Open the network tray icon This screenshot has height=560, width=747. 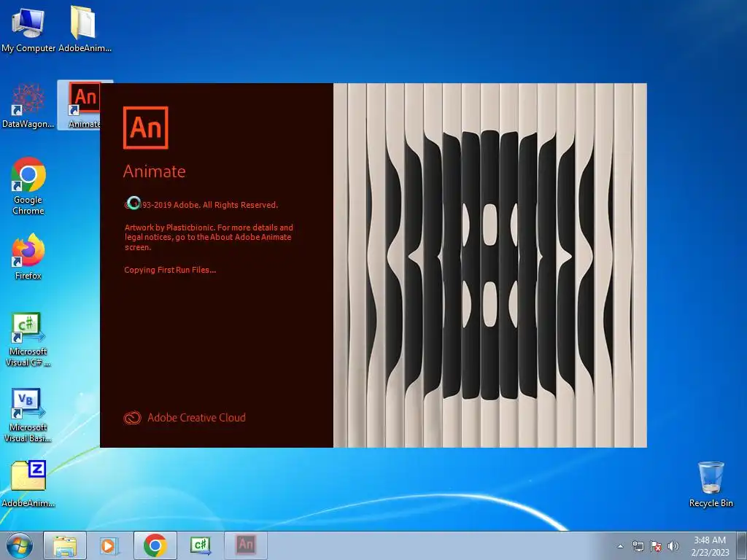pos(638,546)
